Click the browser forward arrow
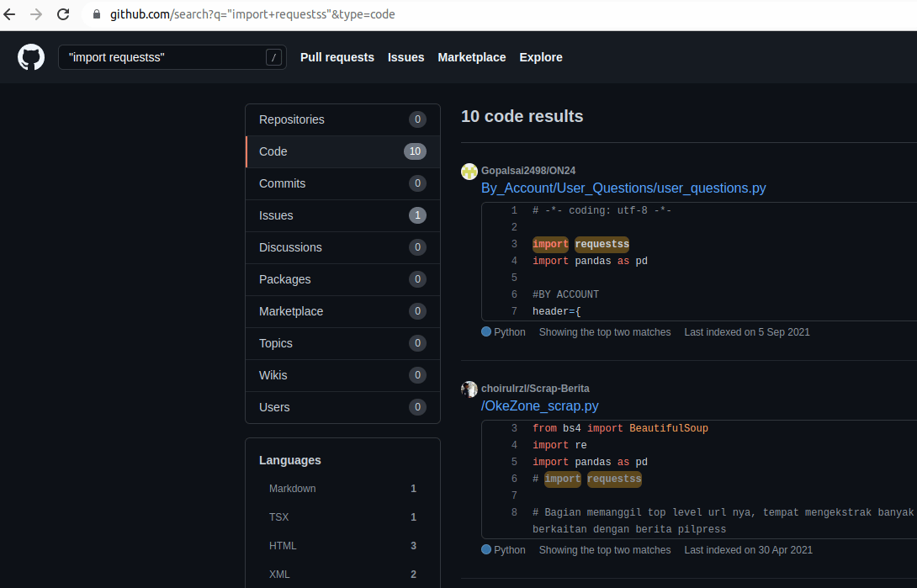Screen dimensions: 917x588 point(36,14)
